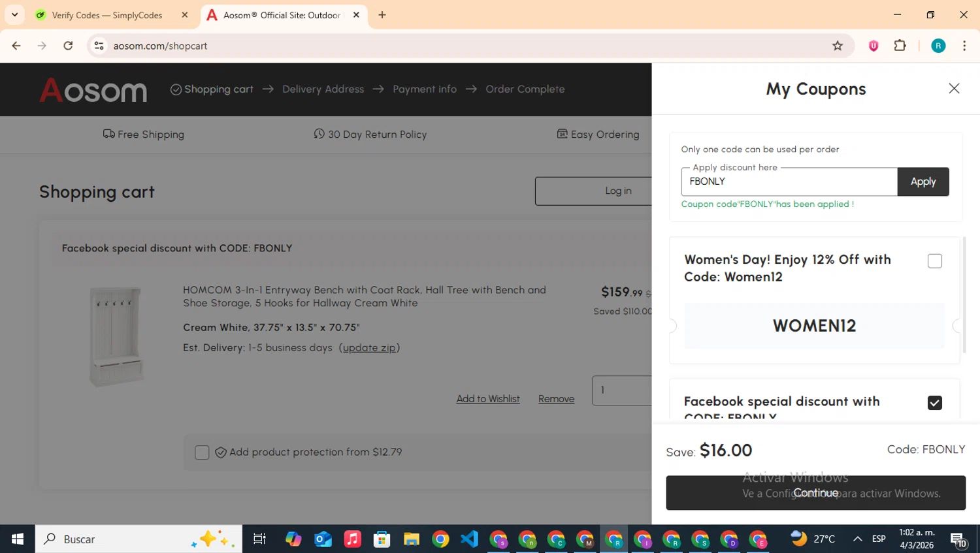Viewport: 980px width, 553px height.
Task: Switch to the Aosom Official Site tab
Action: 281,15
